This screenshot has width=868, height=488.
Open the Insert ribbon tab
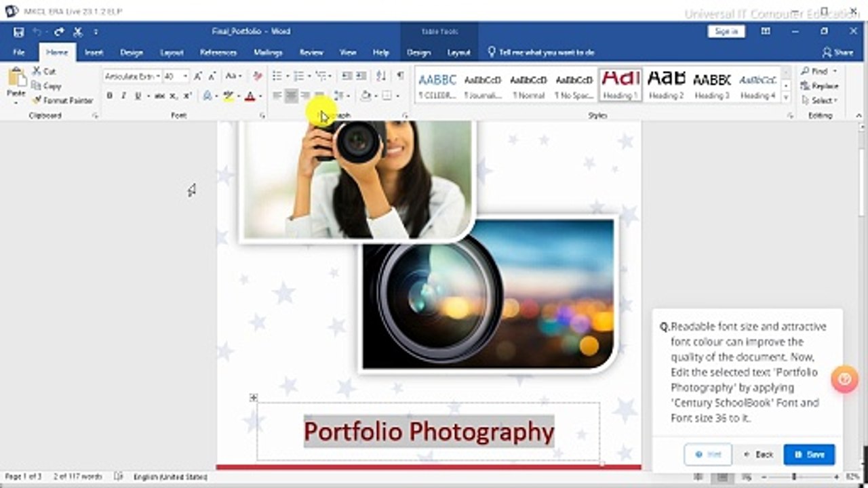point(94,52)
